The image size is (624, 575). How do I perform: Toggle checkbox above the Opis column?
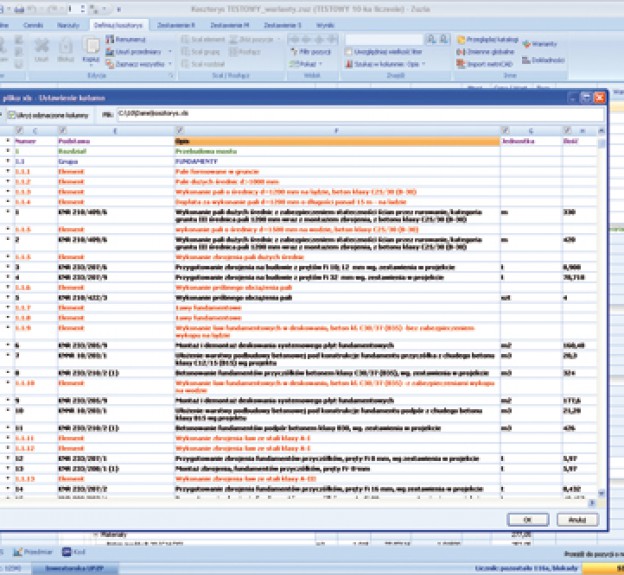click(180, 130)
